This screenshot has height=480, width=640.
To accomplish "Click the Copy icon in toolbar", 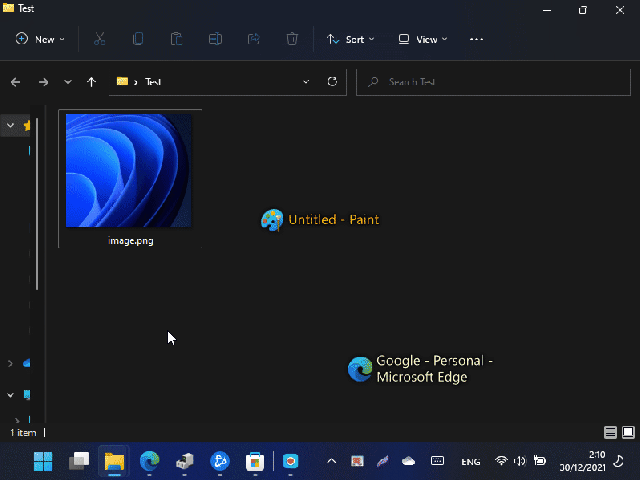I will coord(138,39).
